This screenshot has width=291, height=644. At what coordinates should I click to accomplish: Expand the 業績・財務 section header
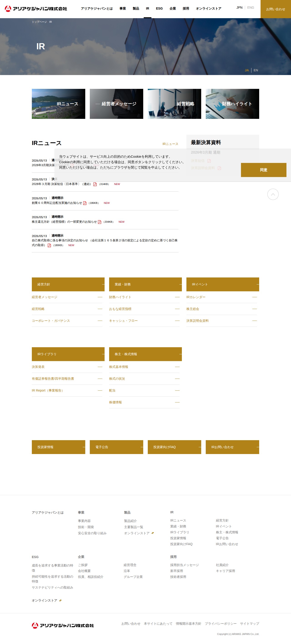click(145, 284)
